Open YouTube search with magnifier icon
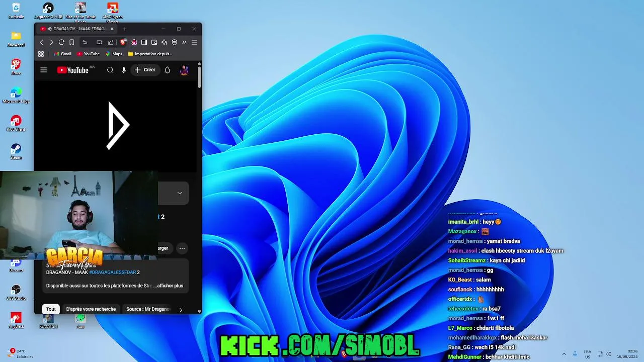 (110, 70)
